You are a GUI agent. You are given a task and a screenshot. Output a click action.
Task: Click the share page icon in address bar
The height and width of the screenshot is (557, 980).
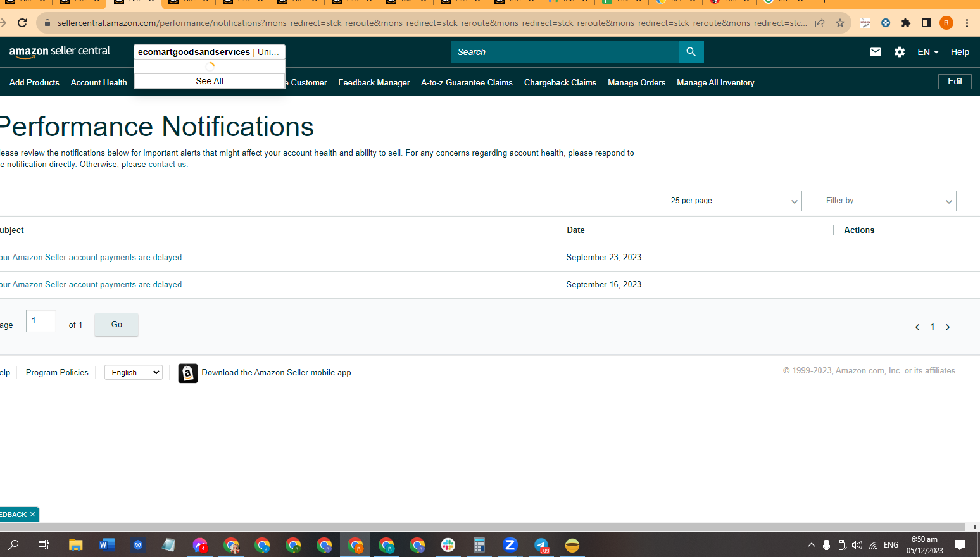pos(820,23)
